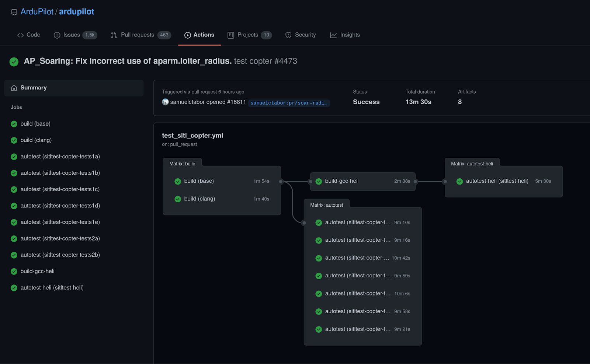Screen dimensions: 590x364
Task: Click check icon on graph 9m 21s autotest
Action: click(319, 329)
